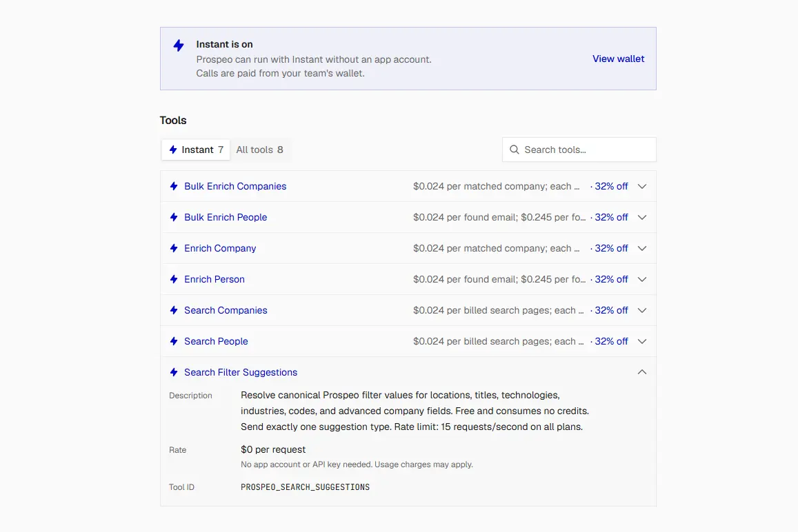This screenshot has width=798, height=532.
Task: Click the $0 per request rate value
Action: click(x=273, y=449)
